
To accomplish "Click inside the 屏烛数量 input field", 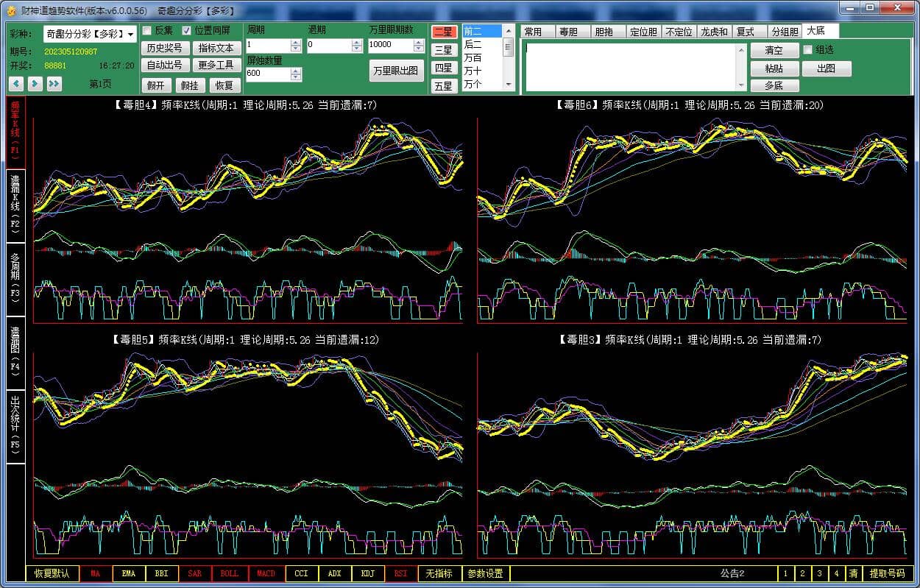I will click(268, 74).
